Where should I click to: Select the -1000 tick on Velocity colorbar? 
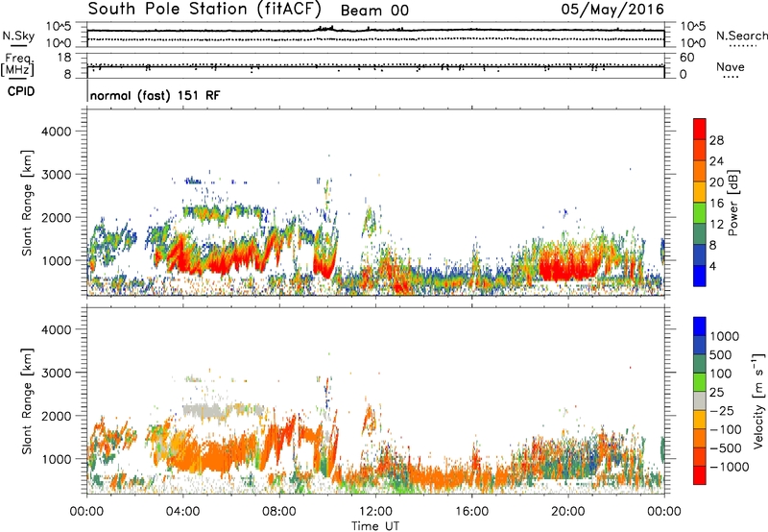tap(730, 467)
